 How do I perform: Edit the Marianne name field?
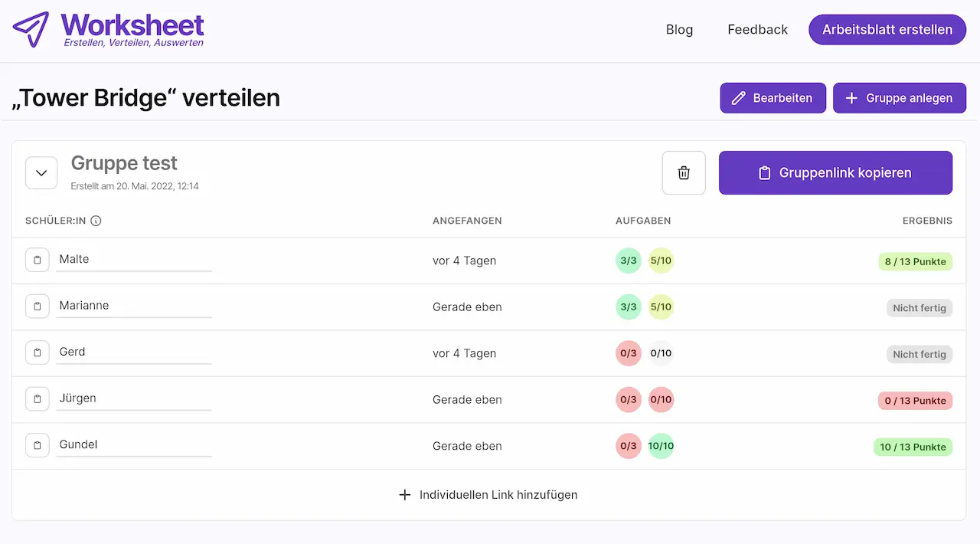coord(134,306)
